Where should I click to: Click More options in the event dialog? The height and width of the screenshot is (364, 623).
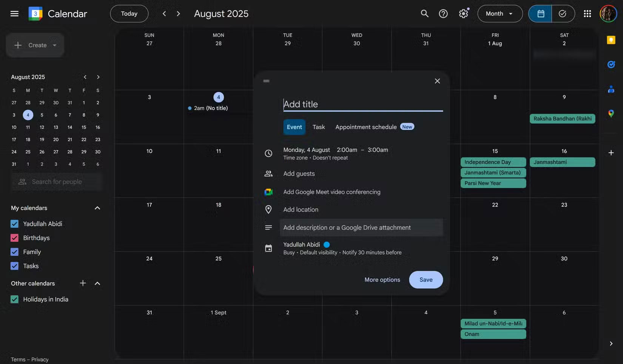(x=382, y=279)
